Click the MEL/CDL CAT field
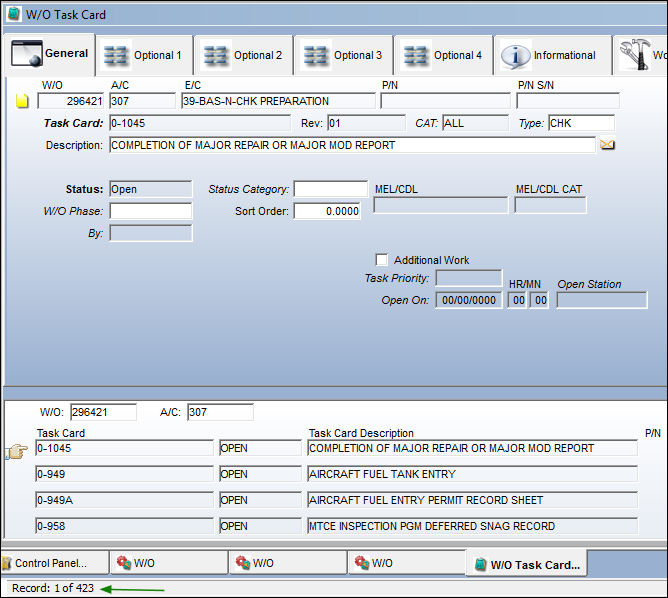This screenshot has height=598, width=668. (x=550, y=205)
